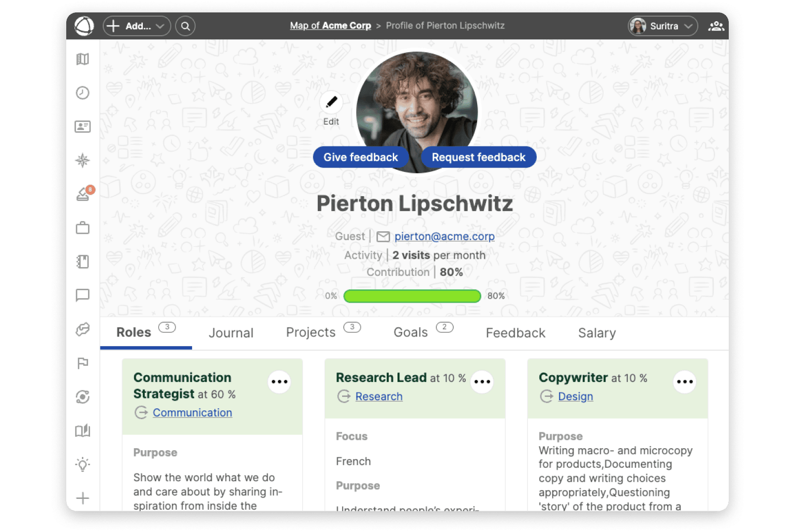Screen dimensions: 795x532
Task: Open the ID card icon in the sidebar
Action: [x=83, y=126]
